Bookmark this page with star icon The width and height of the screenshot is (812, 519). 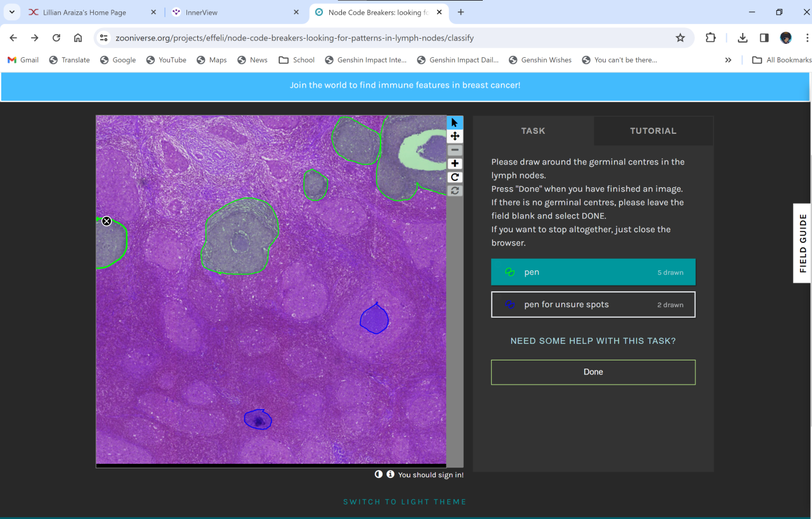coord(680,38)
